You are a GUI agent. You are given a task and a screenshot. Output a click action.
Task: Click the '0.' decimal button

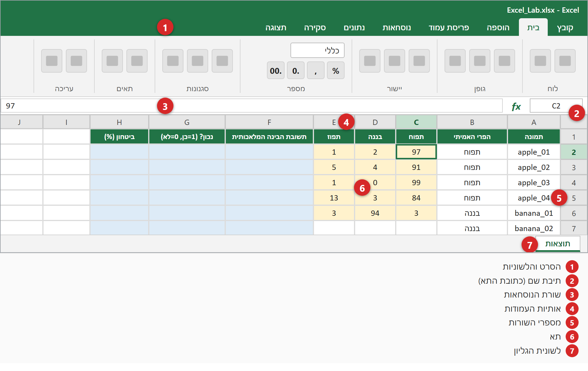tap(296, 71)
